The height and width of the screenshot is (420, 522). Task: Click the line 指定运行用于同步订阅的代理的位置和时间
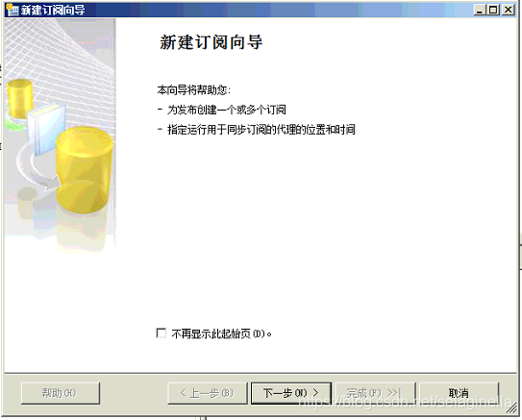261,129
